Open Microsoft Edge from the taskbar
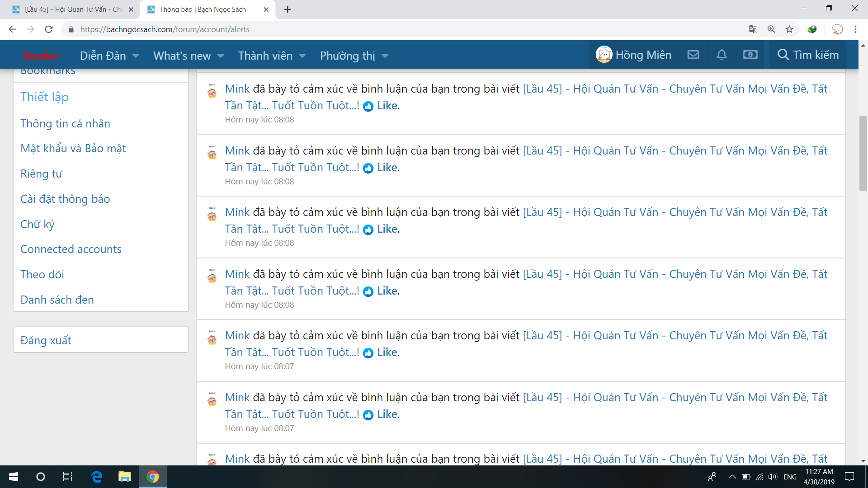The height and width of the screenshot is (488, 868). pyautogui.click(x=97, y=477)
